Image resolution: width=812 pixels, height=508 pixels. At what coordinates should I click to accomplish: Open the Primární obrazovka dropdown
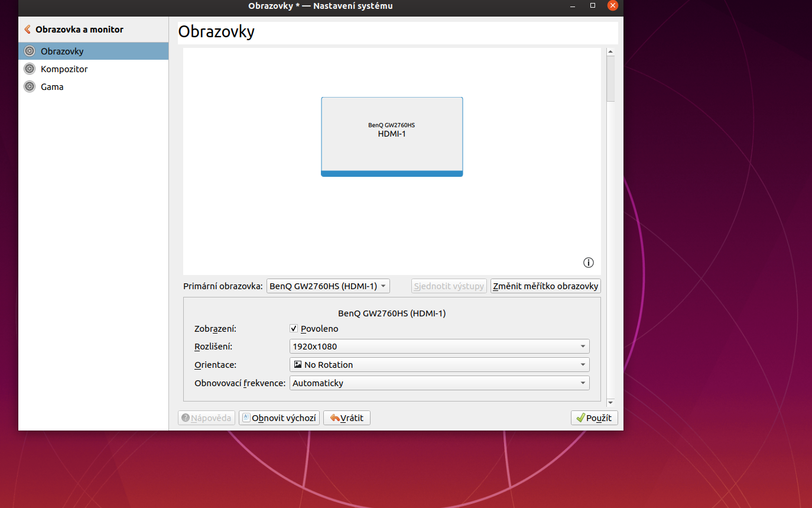click(328, 286)
